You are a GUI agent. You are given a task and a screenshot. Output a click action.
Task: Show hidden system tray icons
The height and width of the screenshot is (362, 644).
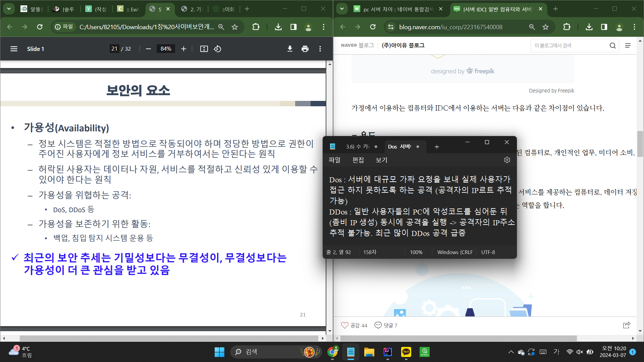pos(511,352)
